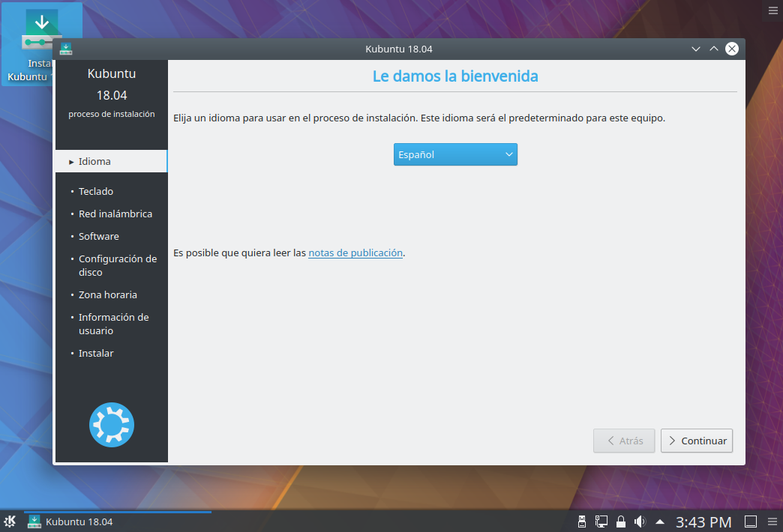Viewport: 783px width, 532px height.
Task: Close the Kubuntu 18.04 installer window
Action: pyautogui.click(x=732, y=49)
